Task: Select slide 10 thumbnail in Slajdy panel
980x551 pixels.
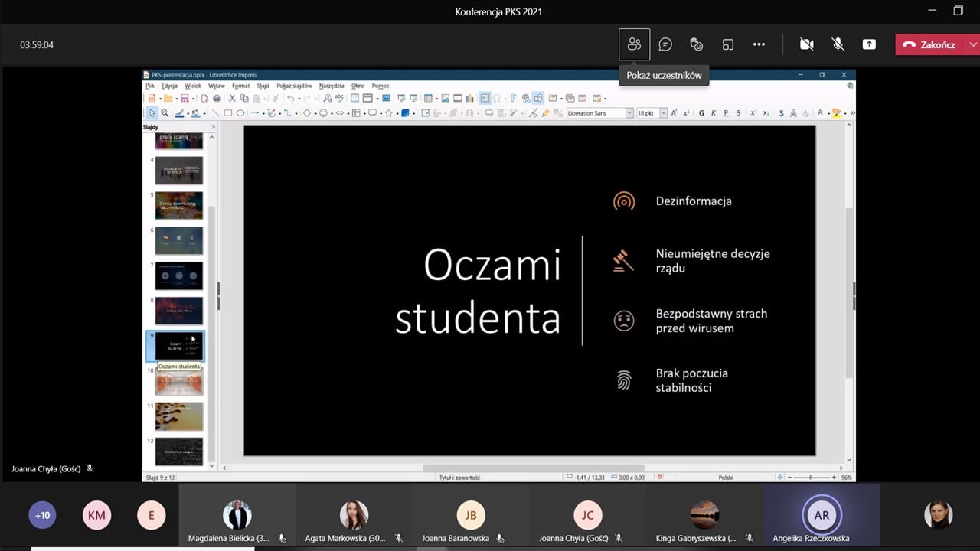Action: [x=179, y=381]
